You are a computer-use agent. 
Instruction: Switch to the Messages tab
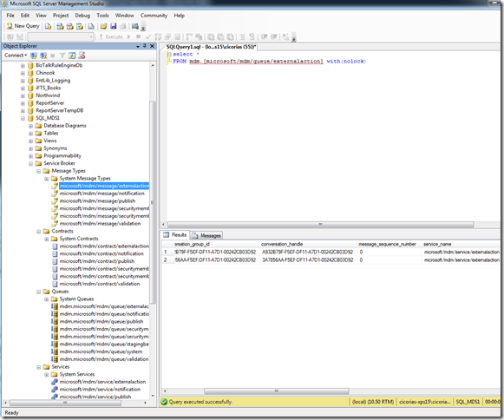tap(207, 235)
